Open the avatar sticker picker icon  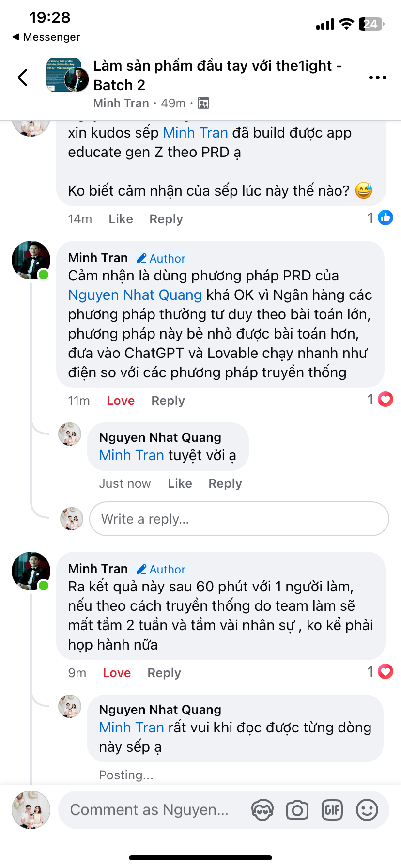262,810
